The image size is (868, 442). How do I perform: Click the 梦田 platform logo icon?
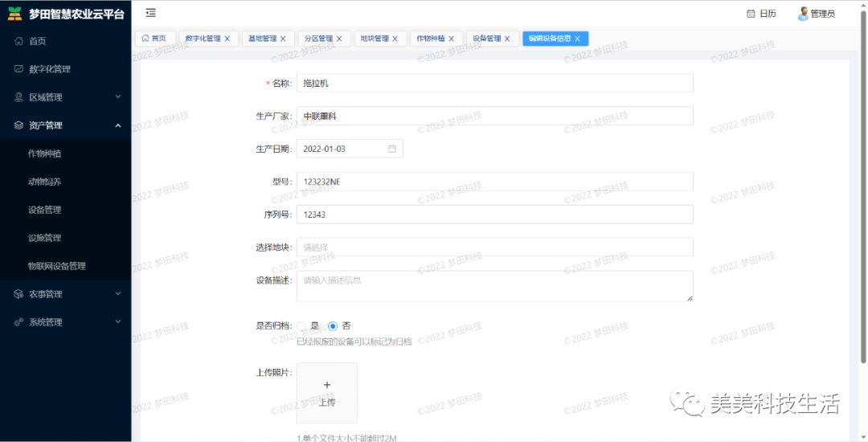click(x=16, y=14)
